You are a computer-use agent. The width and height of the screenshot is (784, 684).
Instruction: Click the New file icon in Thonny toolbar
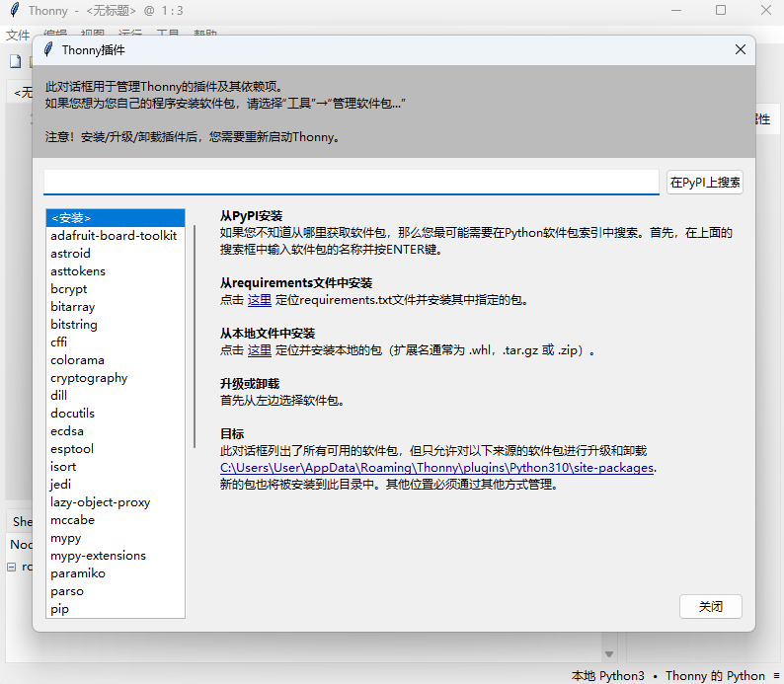tap(16, 61)
